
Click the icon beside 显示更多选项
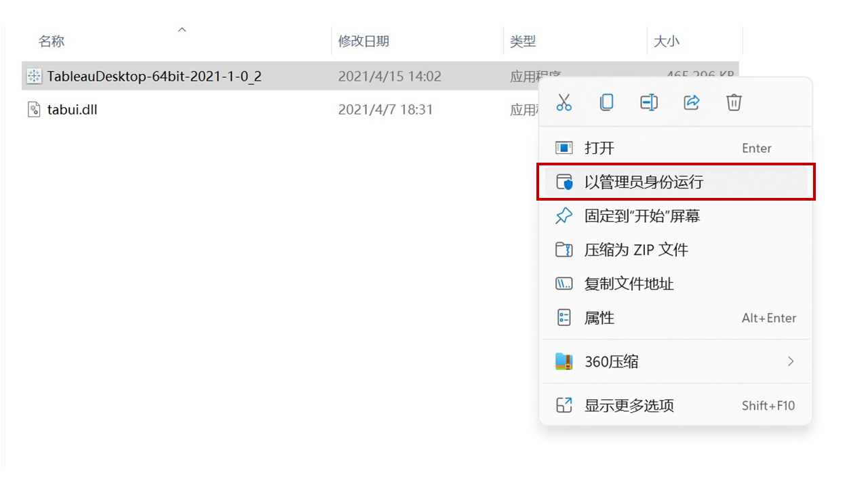tap(564, 405)
